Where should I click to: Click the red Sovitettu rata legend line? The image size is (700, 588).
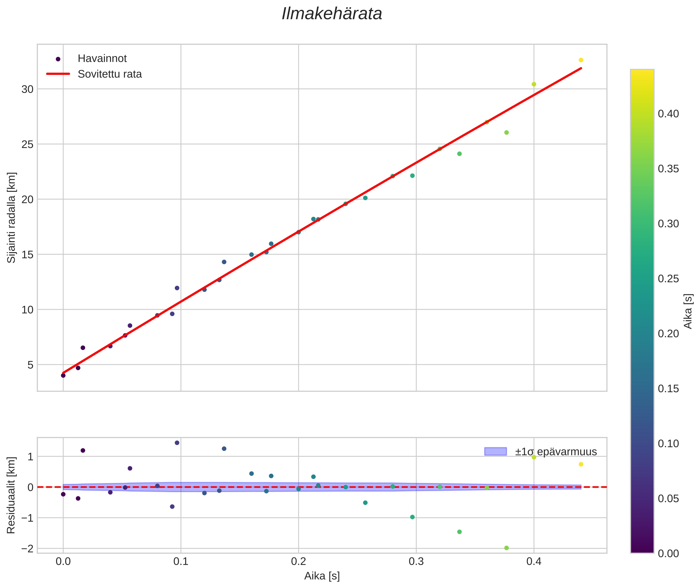(x=58, y=74)
